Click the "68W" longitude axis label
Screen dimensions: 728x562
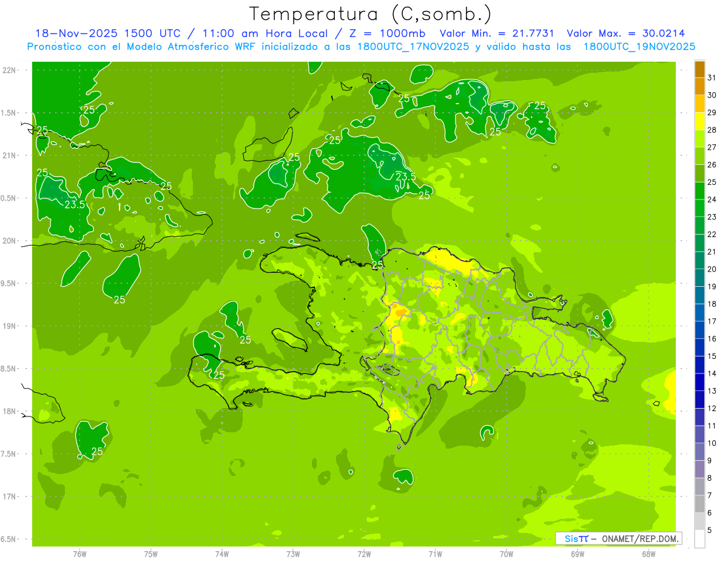(x=649, y=554)
